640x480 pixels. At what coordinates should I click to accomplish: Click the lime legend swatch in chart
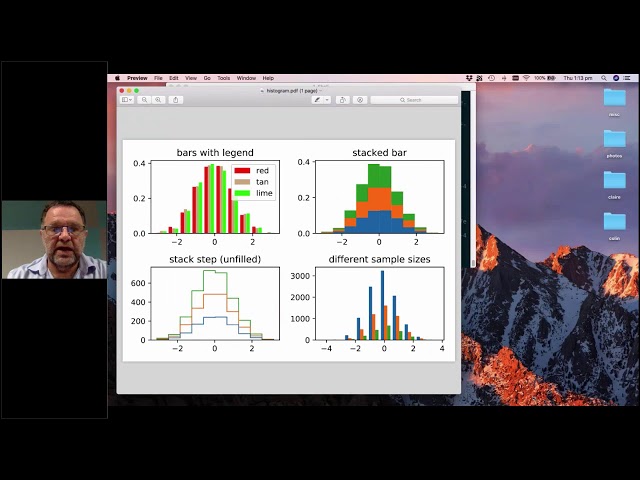(x=242, y=193)
